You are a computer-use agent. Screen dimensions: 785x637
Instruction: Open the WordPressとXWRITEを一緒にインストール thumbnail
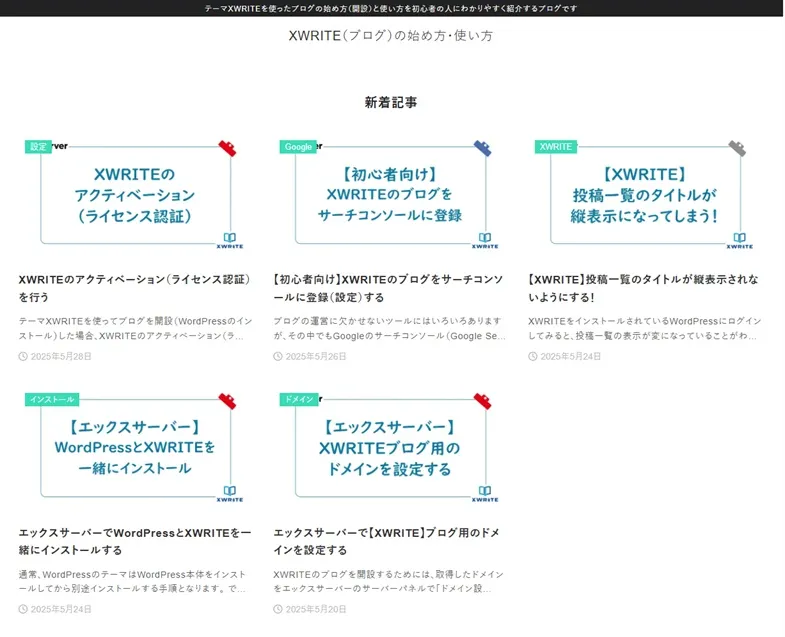(135, 449)
